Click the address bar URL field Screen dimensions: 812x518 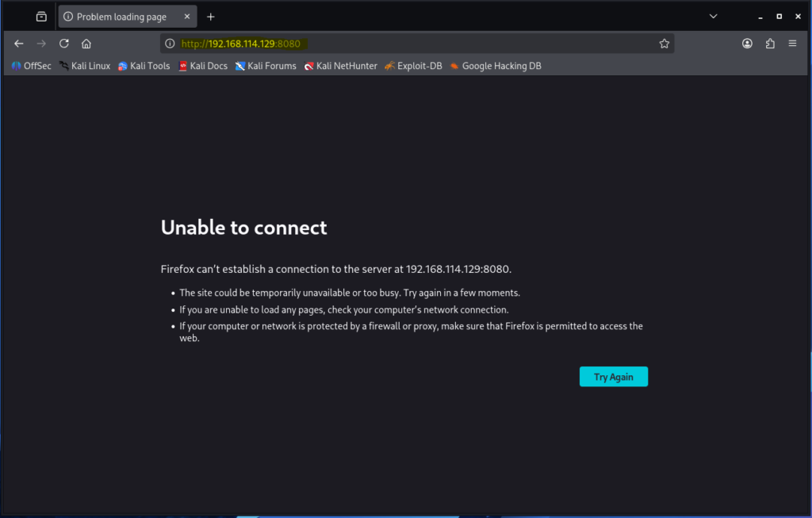pyautogui.click(x=412, y=44)
